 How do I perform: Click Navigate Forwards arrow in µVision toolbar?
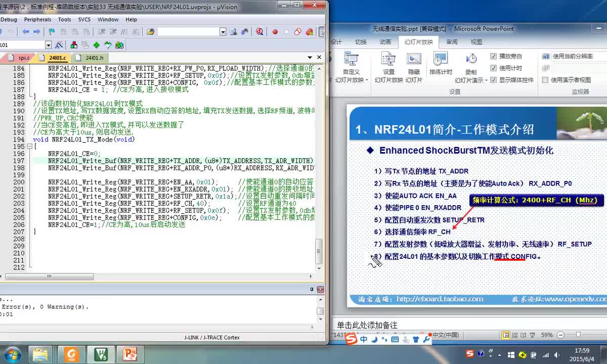(x=37, y=31)
